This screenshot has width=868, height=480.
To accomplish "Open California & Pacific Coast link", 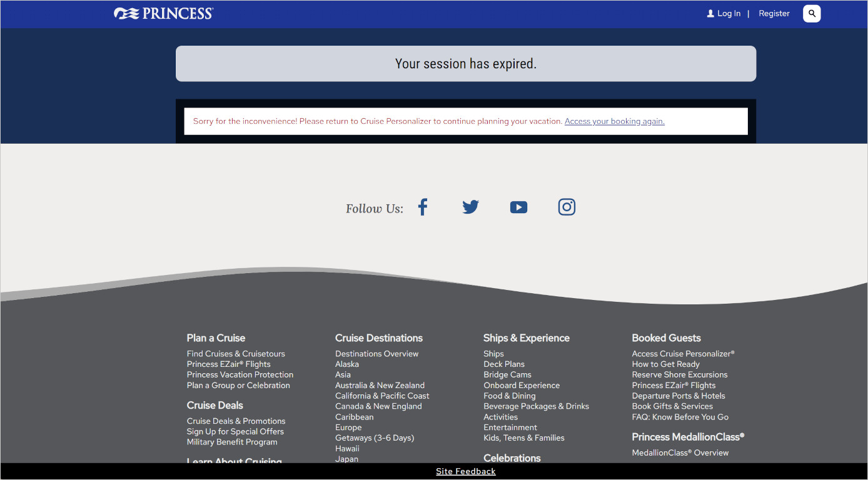I will 382,396.
